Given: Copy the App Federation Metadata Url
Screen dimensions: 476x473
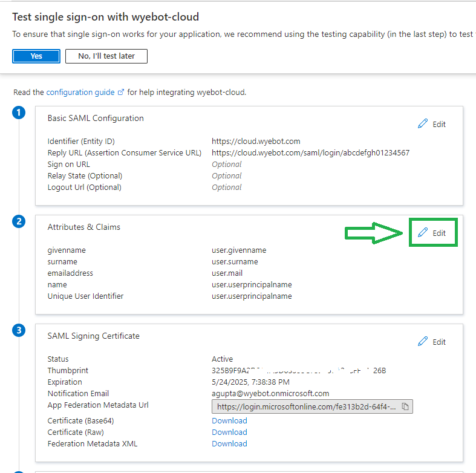Looking at the screenshot, I should [x=405, y=406].
